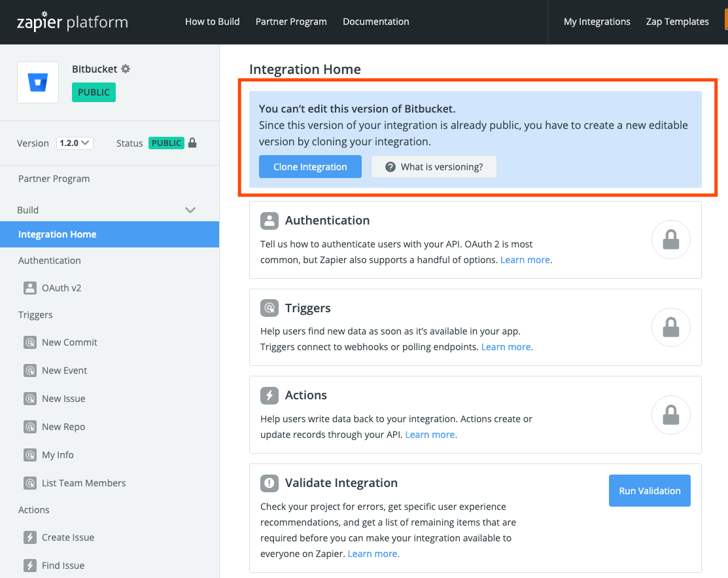Open New Commit trigger label

(69, 342)
